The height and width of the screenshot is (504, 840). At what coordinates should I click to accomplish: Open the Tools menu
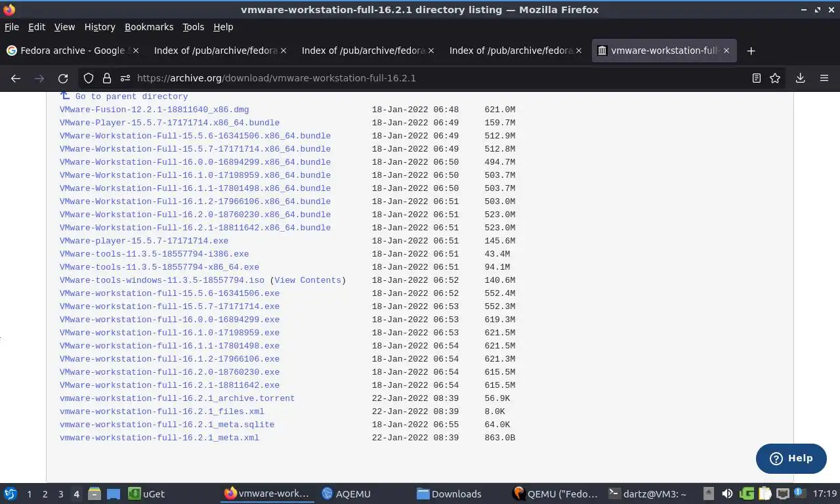193,27
